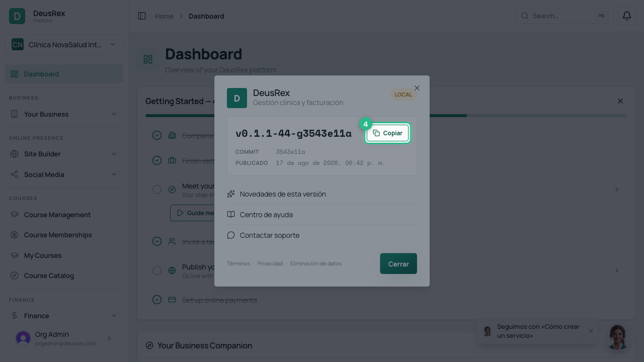Open Novedades de esta versión
Viewport: 644px width, 362px height.
coord(322,194)
